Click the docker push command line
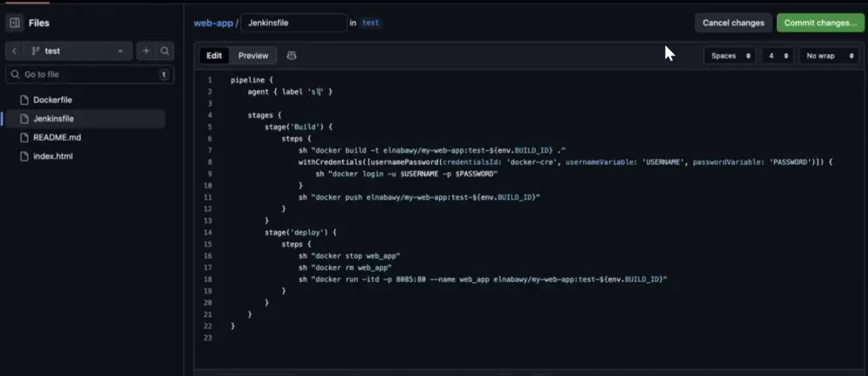The image size is (868, 376). 419,197
